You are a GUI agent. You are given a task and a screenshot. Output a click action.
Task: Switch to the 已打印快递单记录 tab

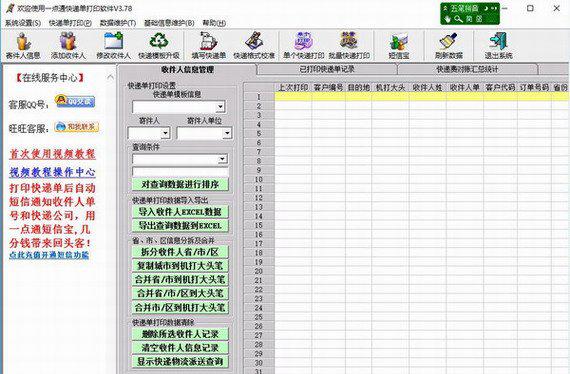[327, 69]
